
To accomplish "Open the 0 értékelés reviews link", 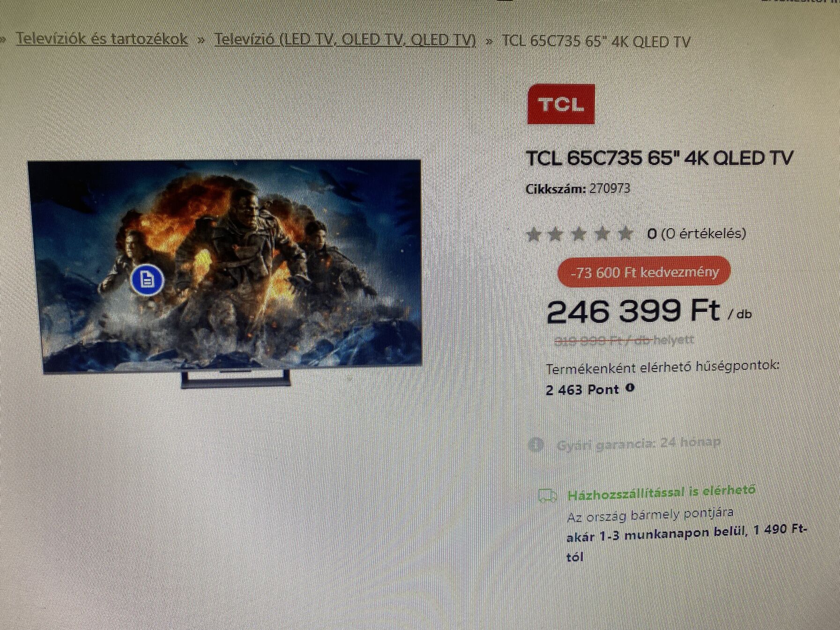I will click(697, 233).
